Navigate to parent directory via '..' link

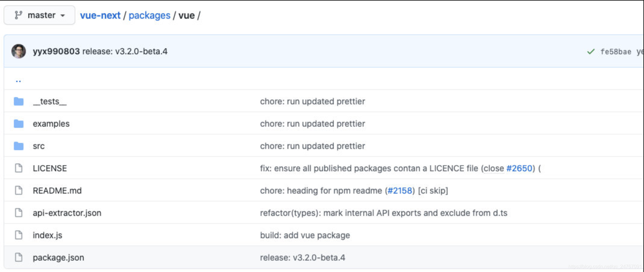point(18,80)
